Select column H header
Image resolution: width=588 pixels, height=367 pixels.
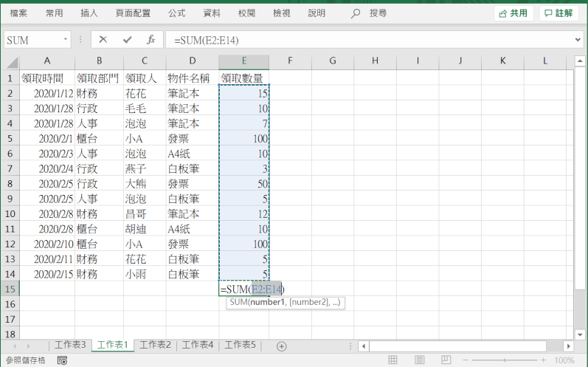click(x=375, y=61)
